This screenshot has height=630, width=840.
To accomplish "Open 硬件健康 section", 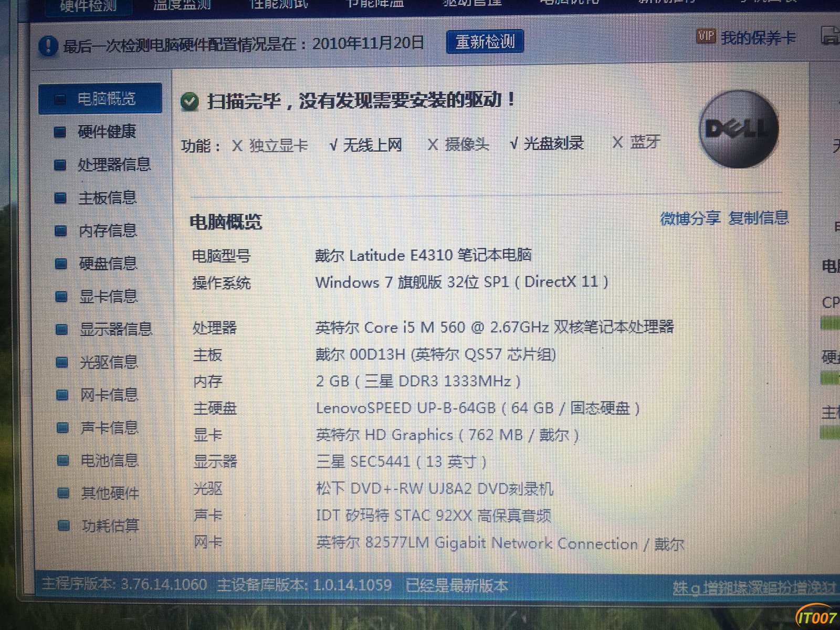I will pyautogui.click(x=107, y=132).
